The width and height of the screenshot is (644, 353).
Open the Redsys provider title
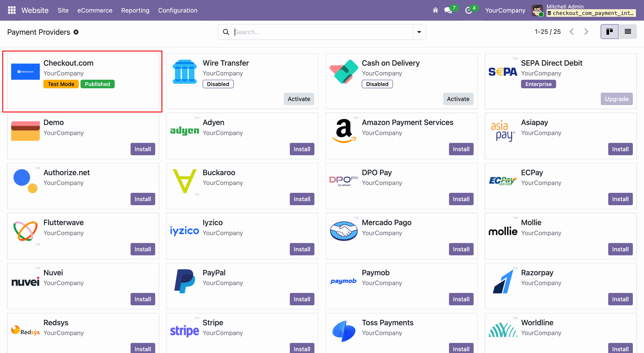(x=56, y=323)
